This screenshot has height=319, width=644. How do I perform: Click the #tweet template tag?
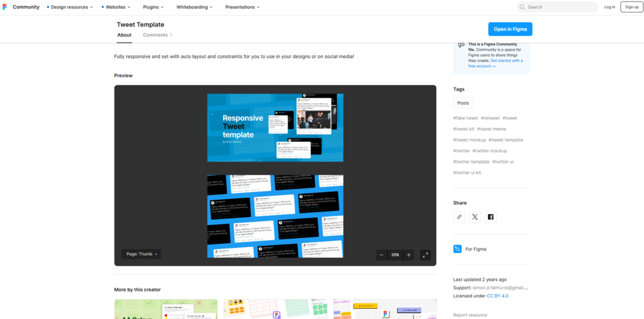coord(505,140)
